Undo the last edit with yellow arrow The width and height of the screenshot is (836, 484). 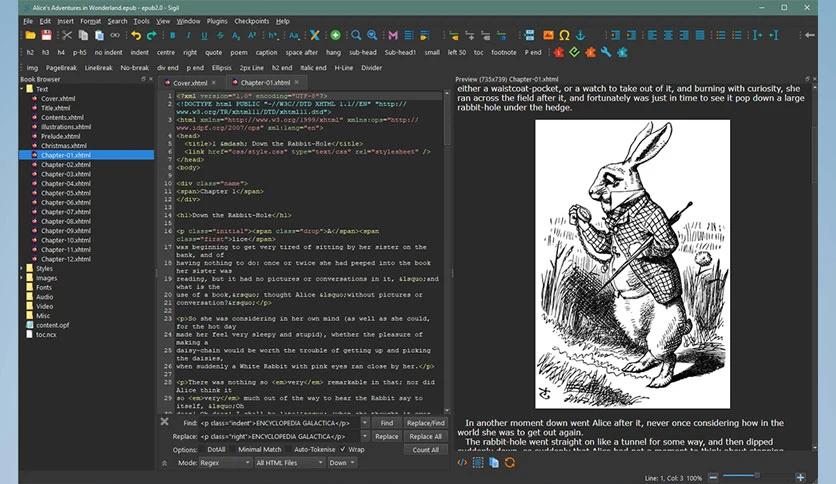pyautogui.click(x=136, y=35)
